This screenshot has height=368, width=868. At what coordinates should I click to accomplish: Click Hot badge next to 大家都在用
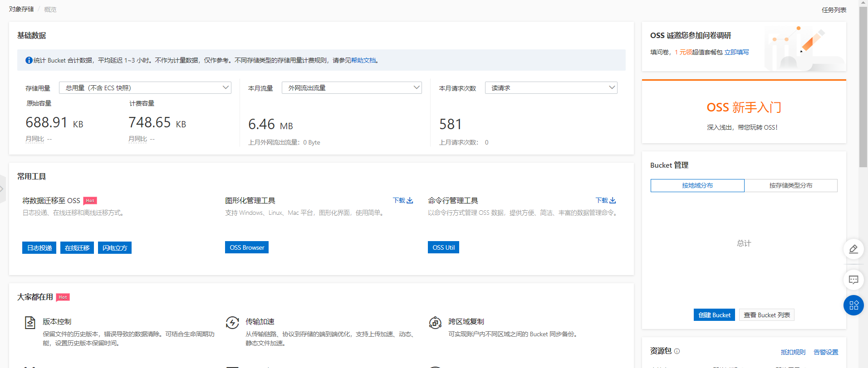(x=63, y=297)
